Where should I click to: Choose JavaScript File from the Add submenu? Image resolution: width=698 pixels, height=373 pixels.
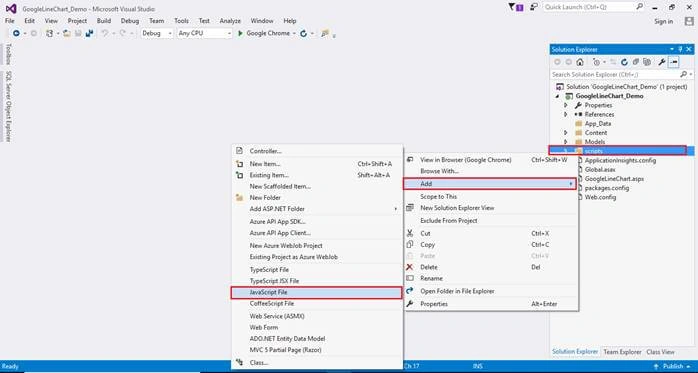[317, 292]
